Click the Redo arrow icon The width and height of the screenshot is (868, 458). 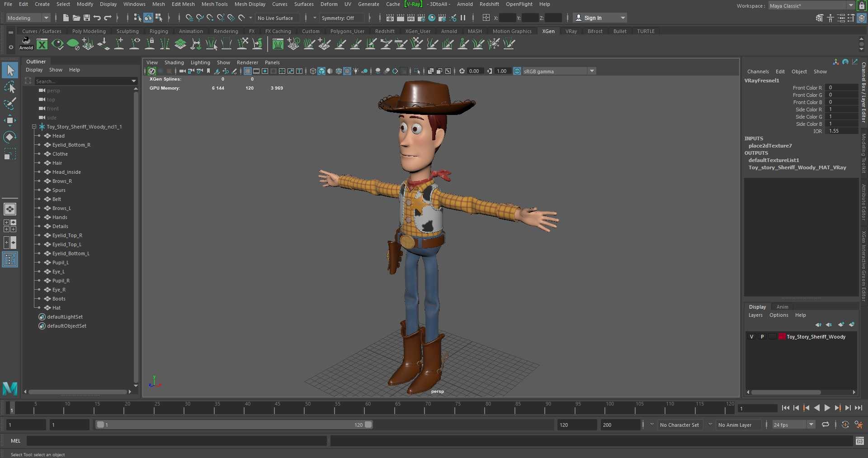coord(108,18)
